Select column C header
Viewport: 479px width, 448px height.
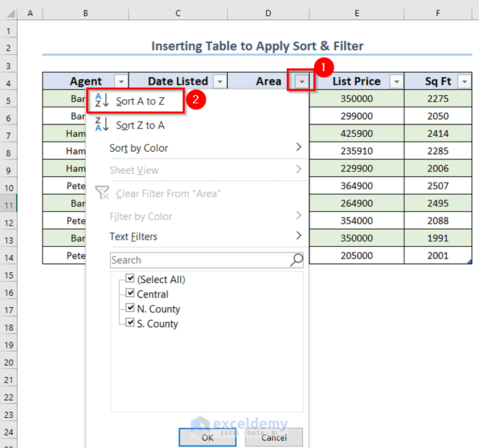point(178,13)
